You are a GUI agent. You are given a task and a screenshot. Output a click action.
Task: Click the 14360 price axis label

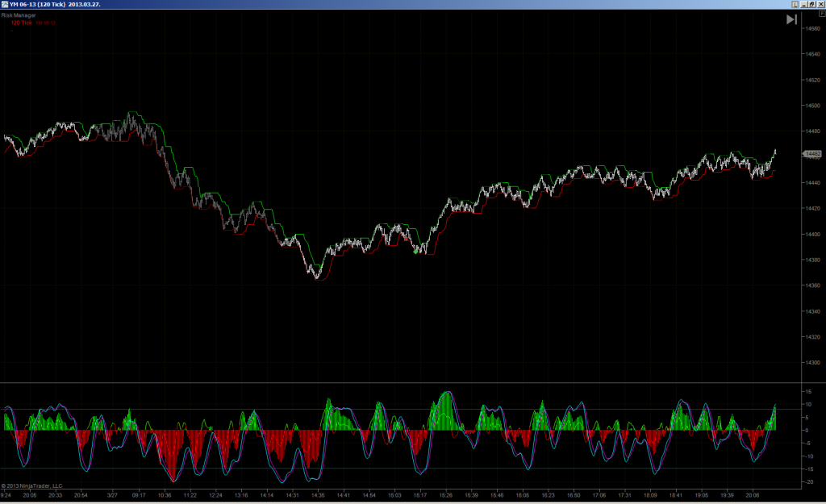click(x=812, y=285)
